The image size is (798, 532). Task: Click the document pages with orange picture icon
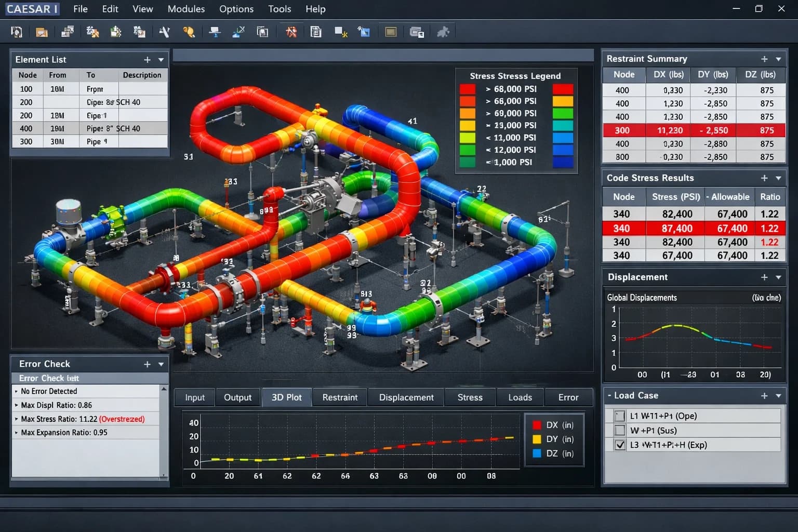coord(139,32)
